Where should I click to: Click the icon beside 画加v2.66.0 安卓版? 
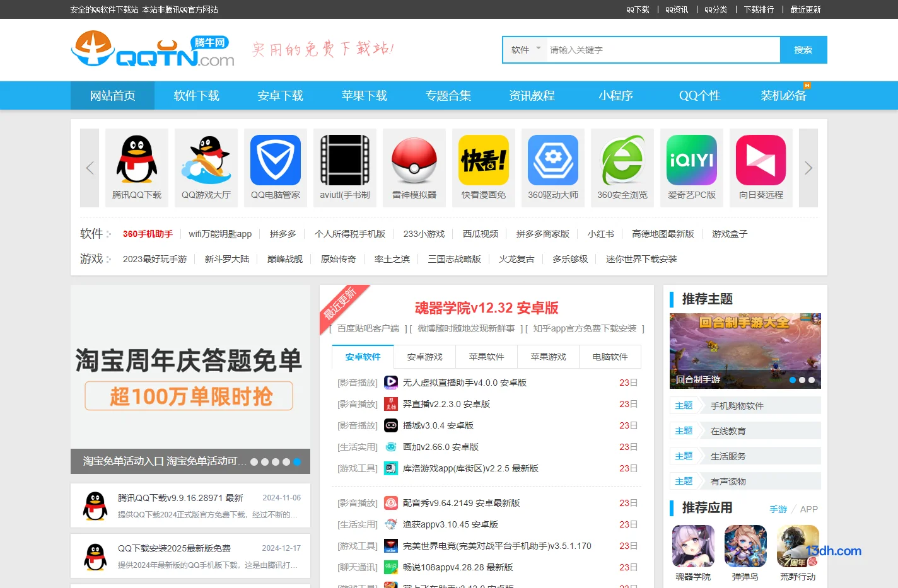pos(391,446)
